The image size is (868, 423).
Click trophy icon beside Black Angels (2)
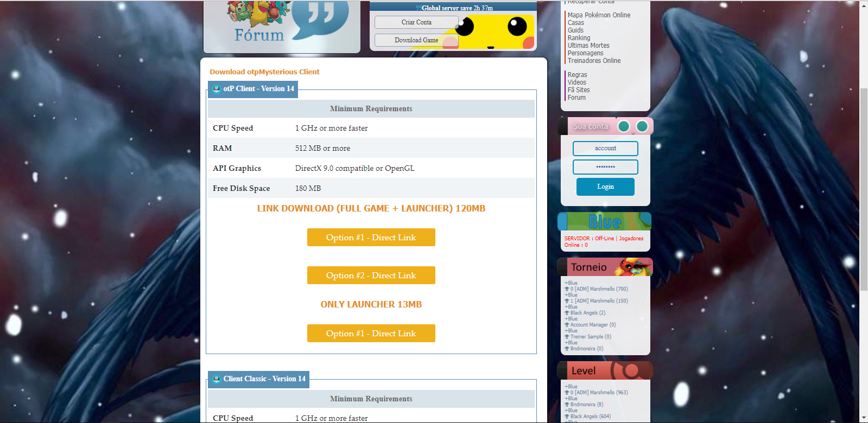pyautogui.click(x=567, y=313)
